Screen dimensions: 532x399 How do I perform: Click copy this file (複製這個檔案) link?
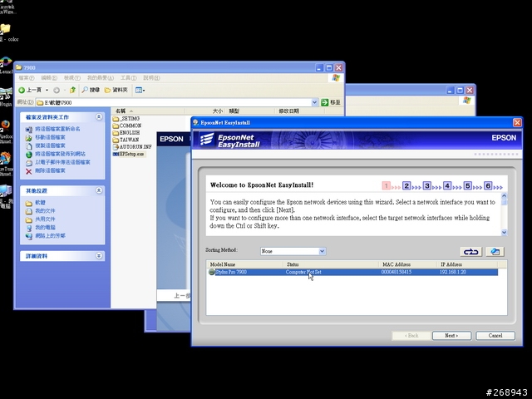[x=50, y=145]
